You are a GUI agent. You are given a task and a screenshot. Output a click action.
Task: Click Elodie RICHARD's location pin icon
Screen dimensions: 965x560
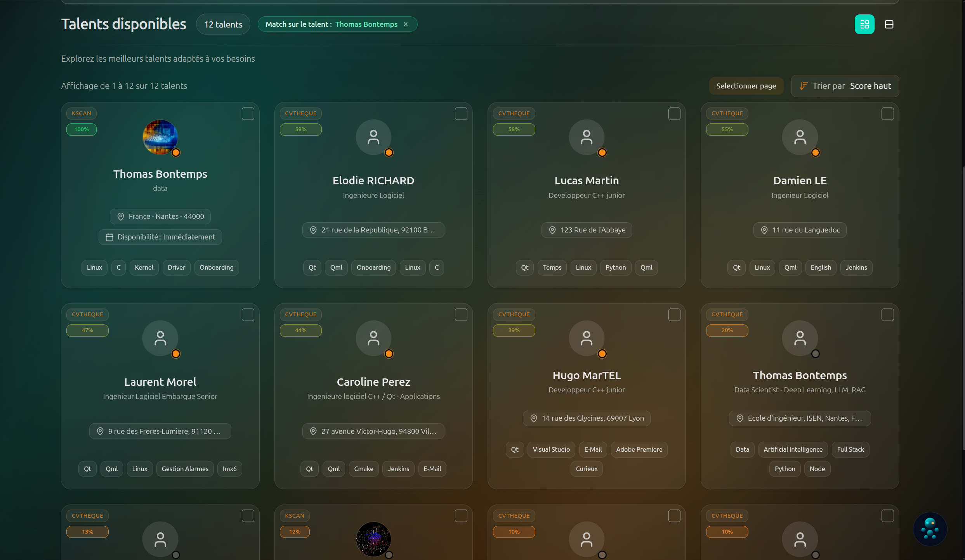coord(313,230)
